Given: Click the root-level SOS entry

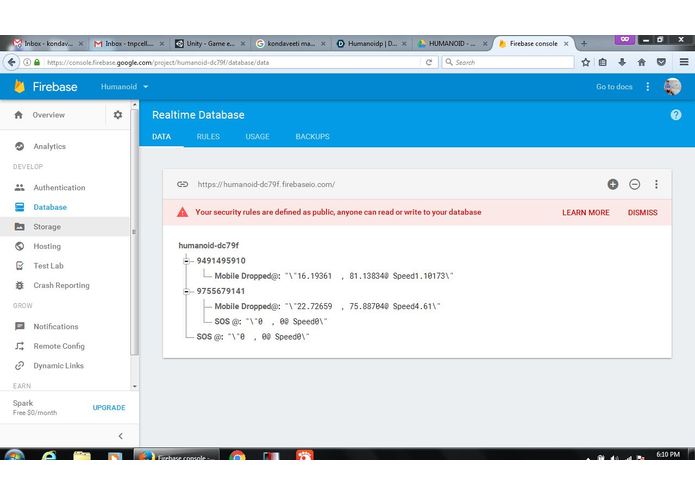Looking at the screenshot, I should (253, 337).
